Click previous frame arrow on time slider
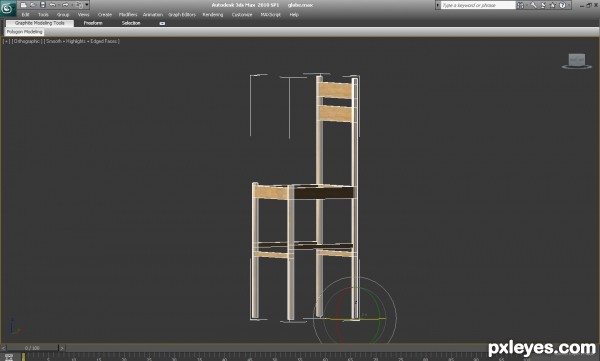Image resolution: width=600 pixels, height=361 pixels. coord(3,348)
